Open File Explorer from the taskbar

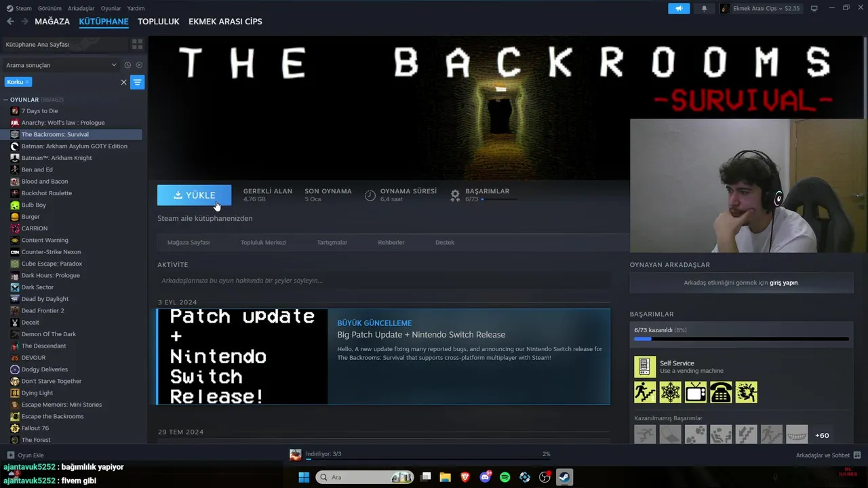(x=446, y=477)
